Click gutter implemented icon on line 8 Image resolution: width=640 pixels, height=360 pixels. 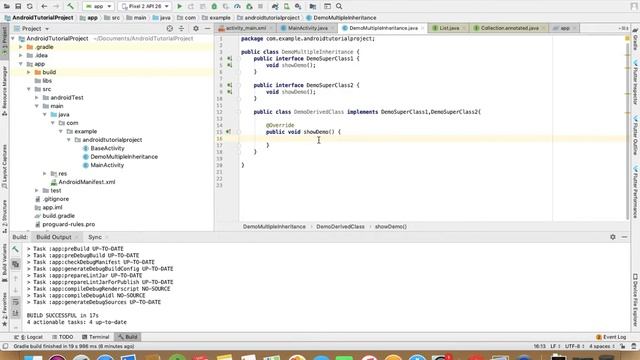pos(229,85)
